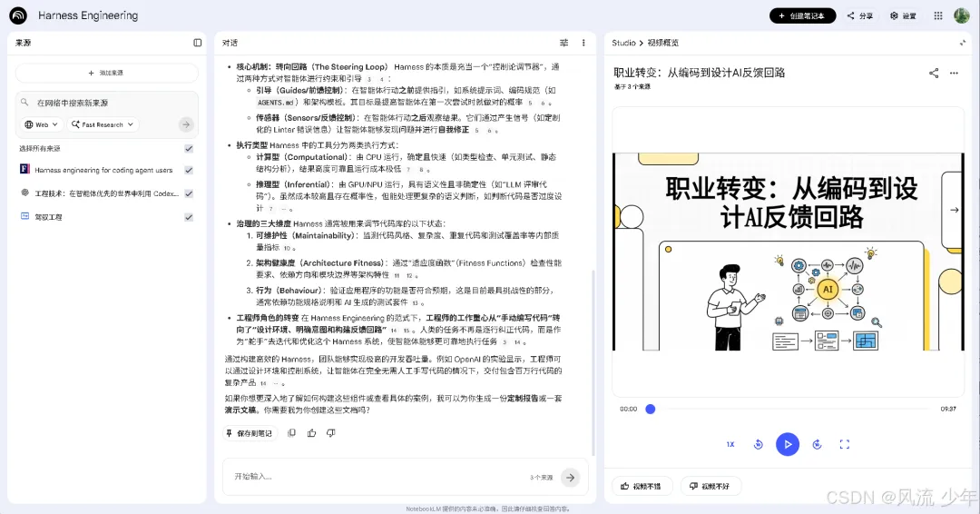
Task: Click the video progress slider handle
Action: tap(650, 409)
